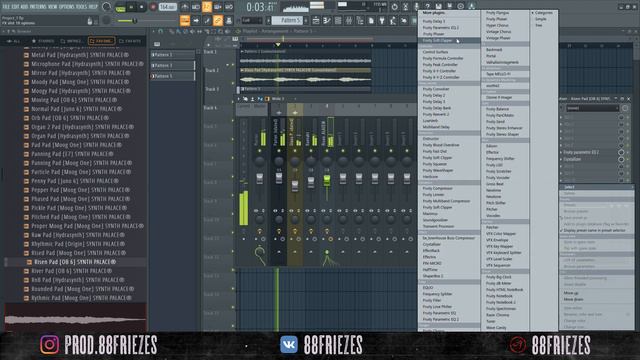
Task: Toggle wait for input icon
Action: pos(196,7)
